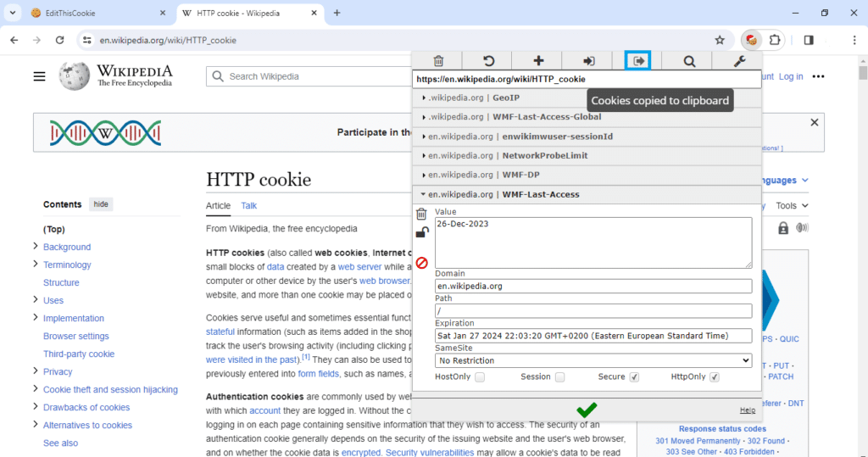Click the page protection padlock icon
Screen dimensions: 868x457
pyautogui.click(x=782, y=228)
